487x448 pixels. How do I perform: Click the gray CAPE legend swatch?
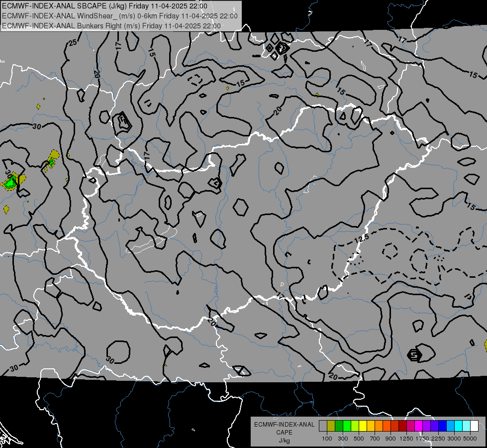point(323,426)
